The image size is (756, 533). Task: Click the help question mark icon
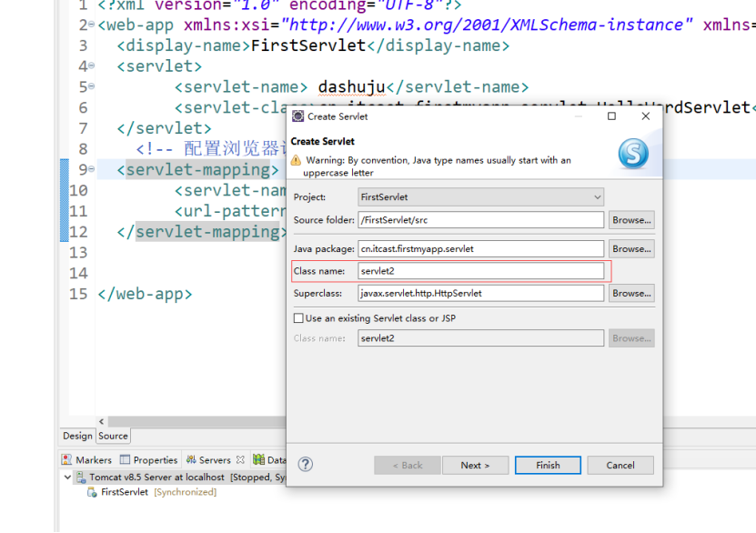pyautogui.click(x=305, y=465)
